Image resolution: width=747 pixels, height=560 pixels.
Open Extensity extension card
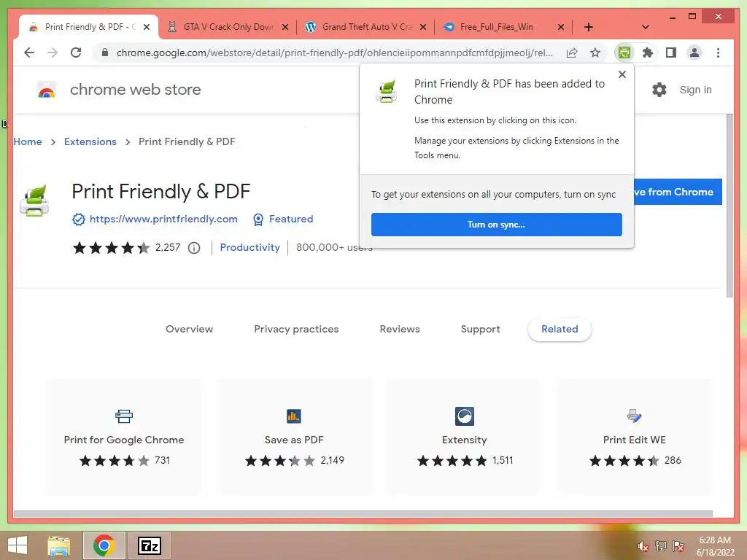coord(464,437)
